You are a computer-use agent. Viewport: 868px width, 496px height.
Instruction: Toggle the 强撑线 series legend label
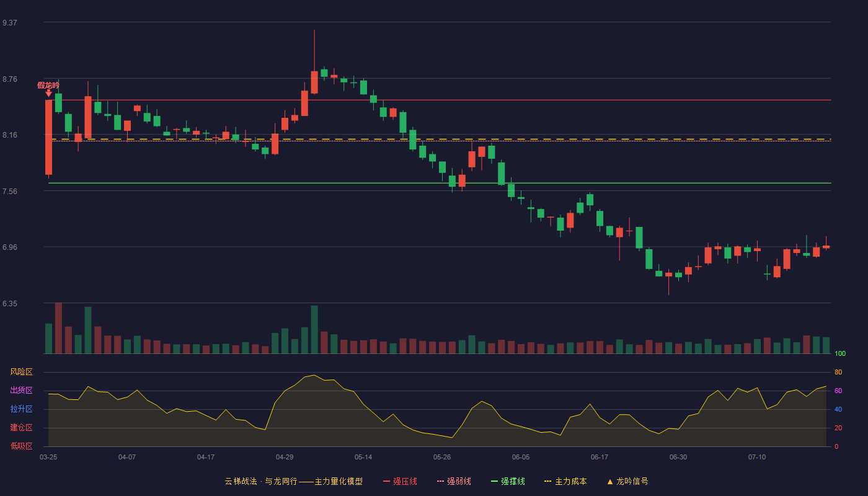tap(513, 481)
